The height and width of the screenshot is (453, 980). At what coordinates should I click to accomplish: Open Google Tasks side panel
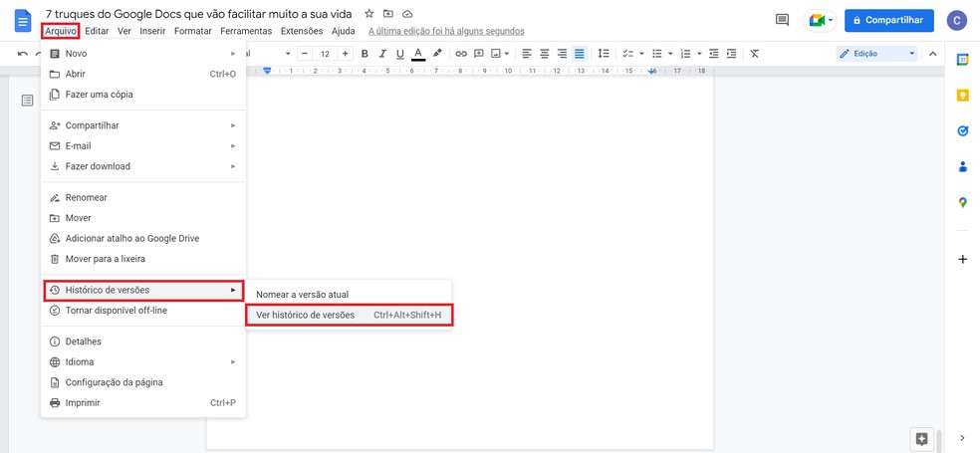tap(962, 130)
